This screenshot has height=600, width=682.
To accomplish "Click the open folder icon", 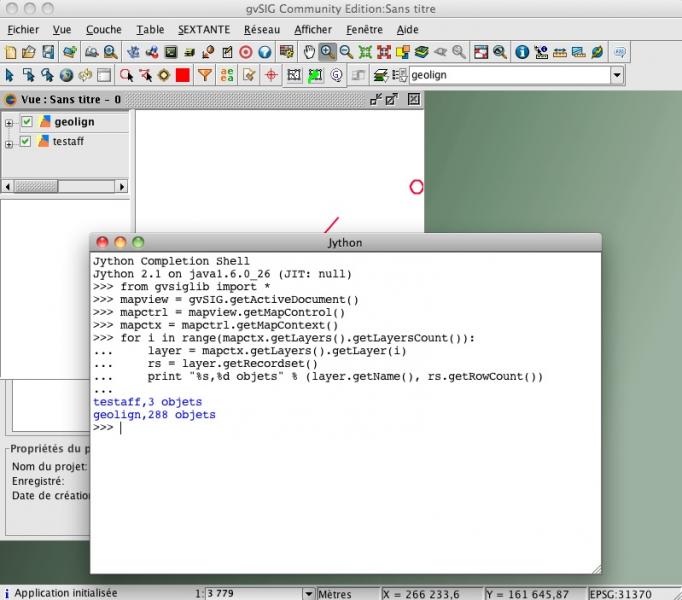I will [x=29, y=51].
